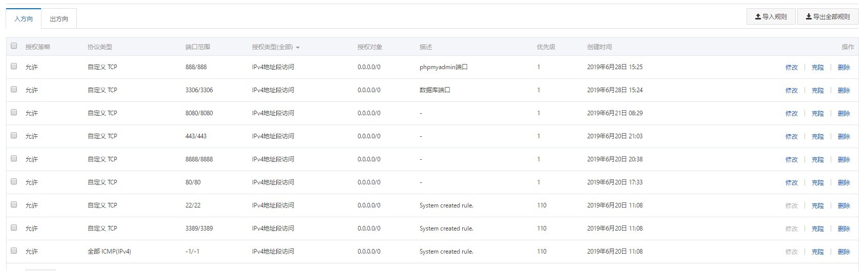The image size is (868, 271).
Task: Click the 创建时间 column header
Action: 600,47
